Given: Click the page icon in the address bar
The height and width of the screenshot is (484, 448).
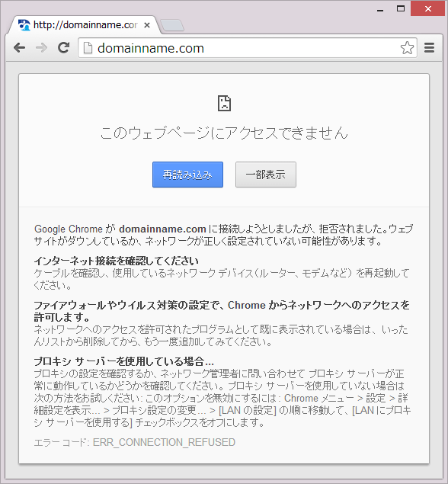Looking at the screenshot, I should click(88, 48).
